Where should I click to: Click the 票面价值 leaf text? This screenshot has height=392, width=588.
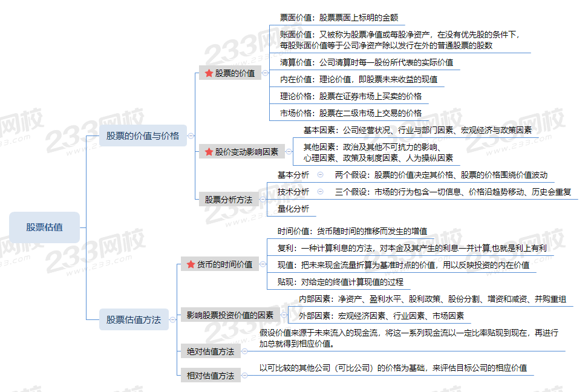click(x=339, y=18)
